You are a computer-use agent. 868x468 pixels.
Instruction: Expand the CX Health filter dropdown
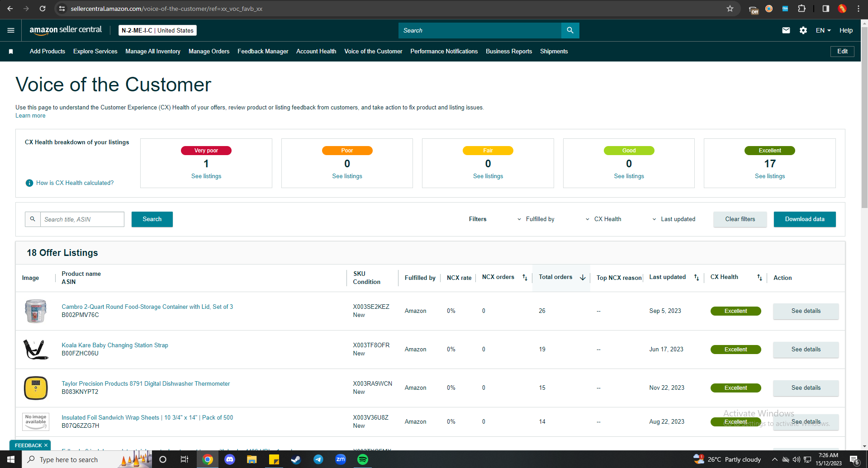point(603,219)
